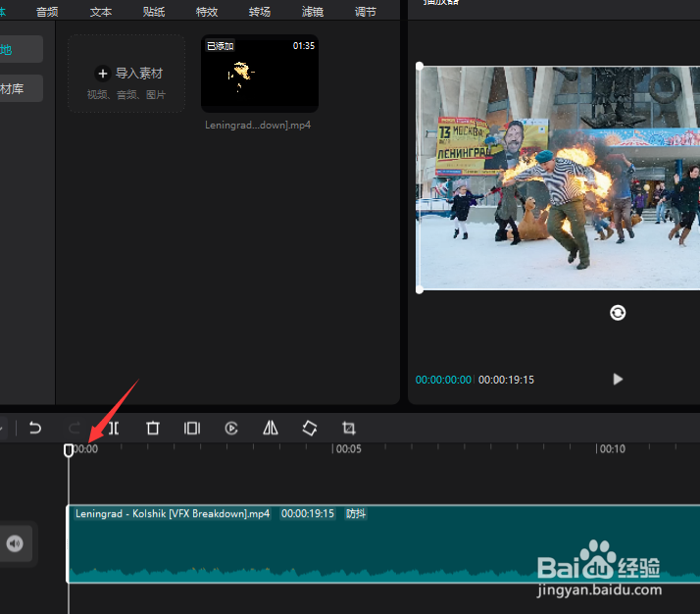Image resolution: width=700 pixels, height=614 pixels.
Task: Select the Leningrad - Kolshik clip on timeline
Action: click(x=383, y=544)
